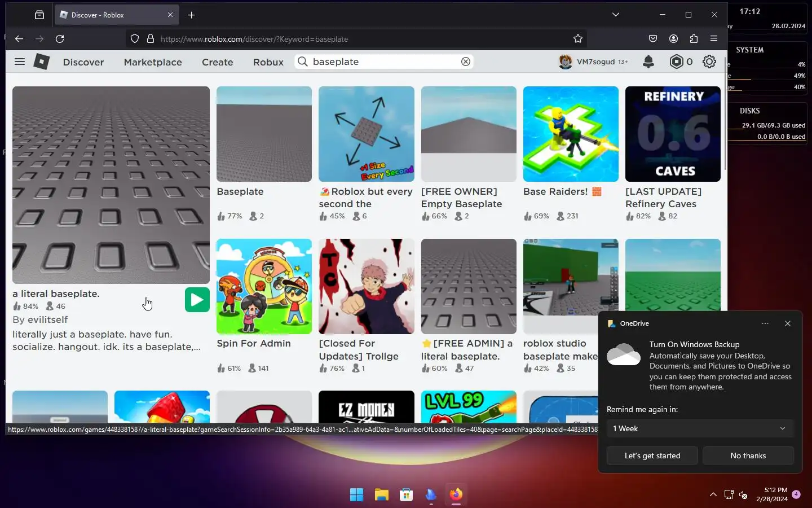Select the Discover - Roblox browser tab

pos(116,15)
